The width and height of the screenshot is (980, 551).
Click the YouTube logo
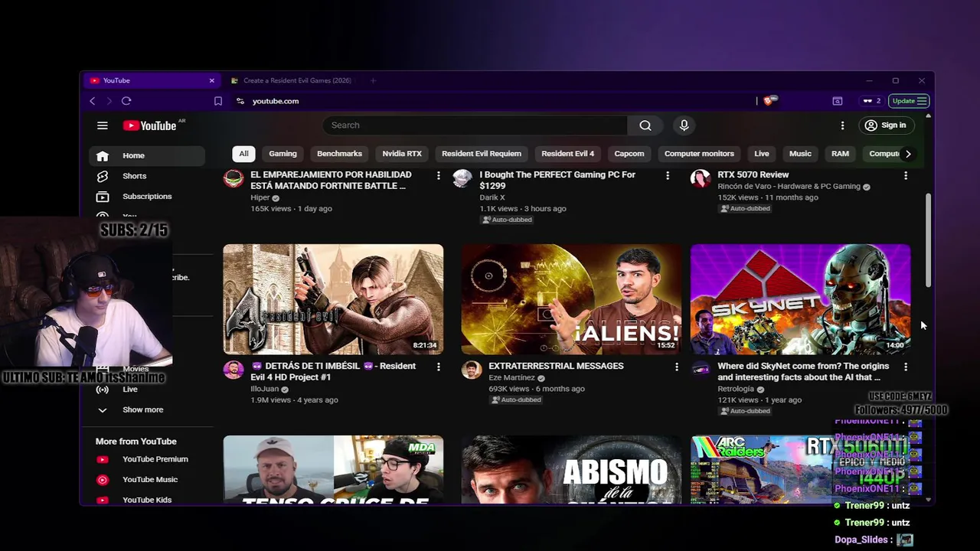[150, 126]
